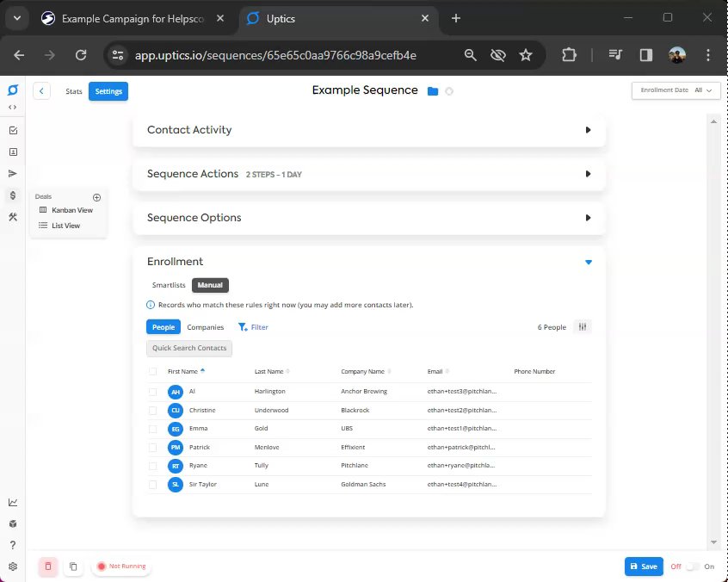Viewport: 728px width, 582px height.
Task: Open browser extensions puzzle icon
Action: click(569, 55)
